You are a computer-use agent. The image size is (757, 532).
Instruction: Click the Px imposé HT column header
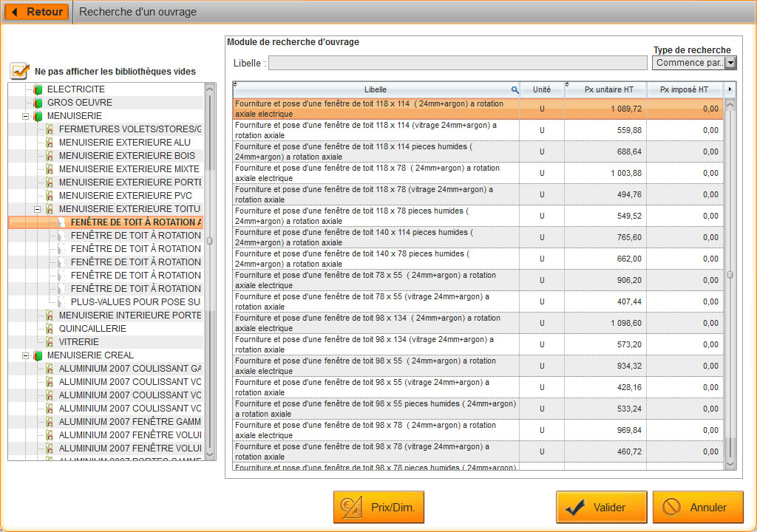point(684,90)
